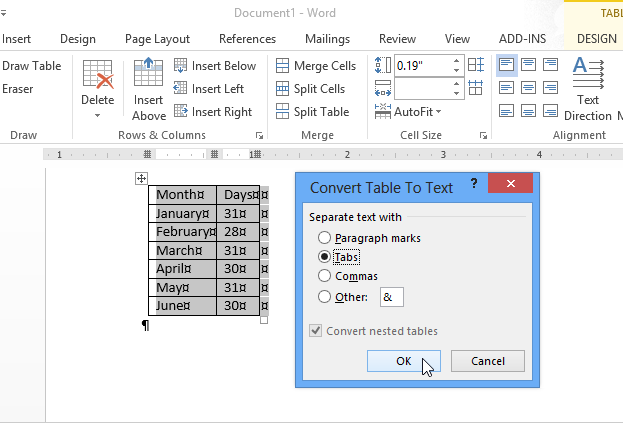
Task: Click the Insert Left icon
Action: (181, 89)
